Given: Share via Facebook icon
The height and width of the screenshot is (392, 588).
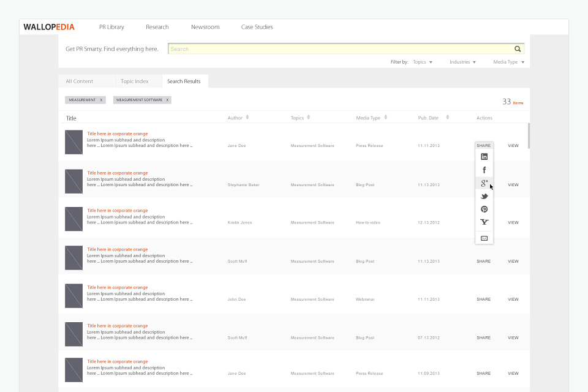Looking at the screenshot, I should (484, 170).
